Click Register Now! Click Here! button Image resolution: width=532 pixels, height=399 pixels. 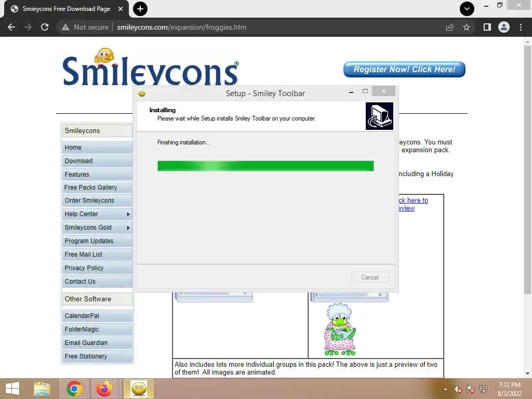(x=404, y=69)
